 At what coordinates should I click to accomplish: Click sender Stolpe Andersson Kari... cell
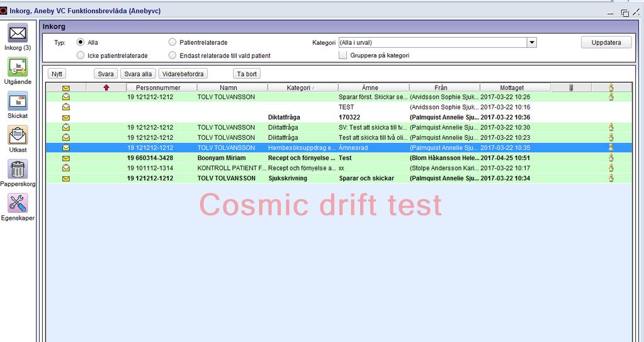coord(444,168)
